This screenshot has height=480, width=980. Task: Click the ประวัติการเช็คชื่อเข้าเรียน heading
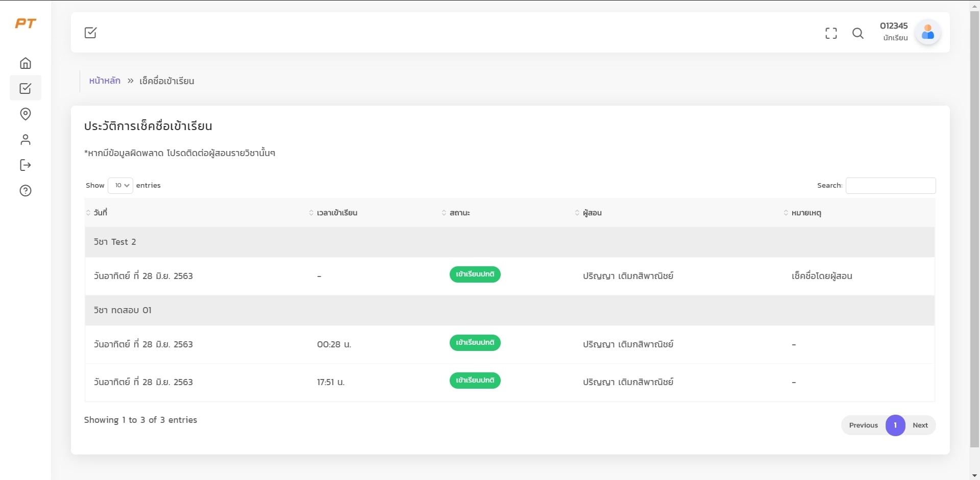coord(148,126)
